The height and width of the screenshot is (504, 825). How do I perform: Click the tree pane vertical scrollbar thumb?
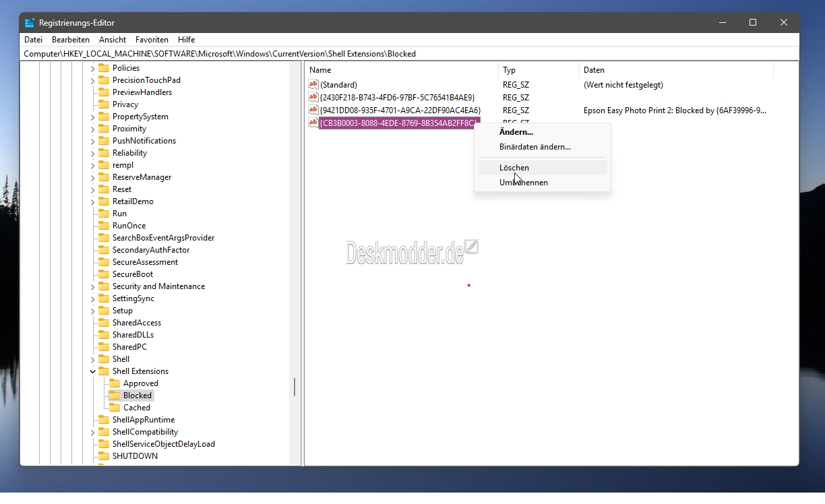295,387
